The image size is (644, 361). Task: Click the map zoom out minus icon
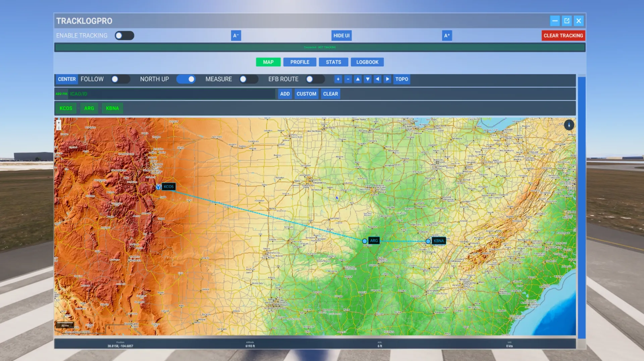348,79
